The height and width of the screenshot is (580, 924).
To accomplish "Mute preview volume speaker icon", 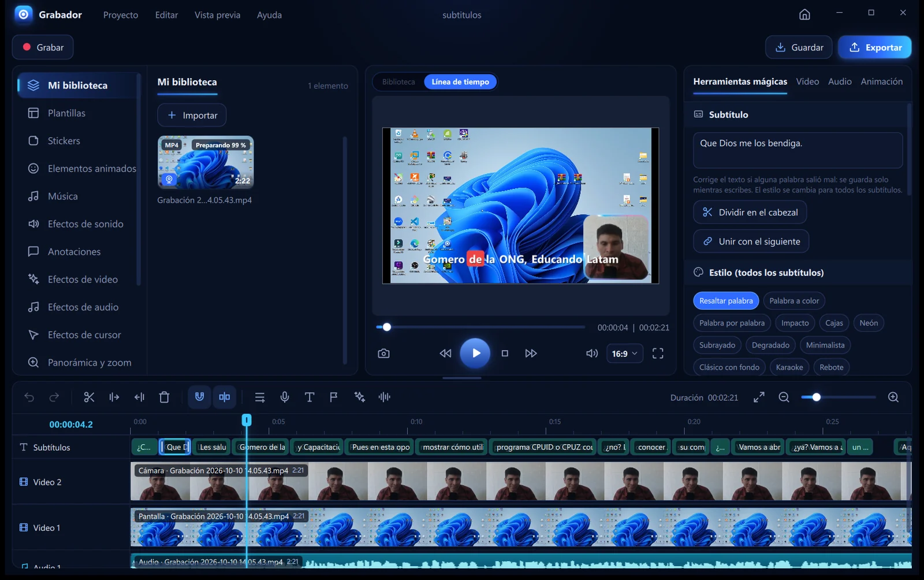I will coord(592,354).
